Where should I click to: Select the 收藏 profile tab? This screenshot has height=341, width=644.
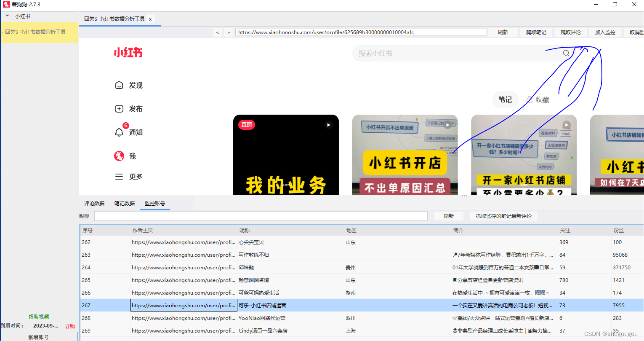[542, 99]
